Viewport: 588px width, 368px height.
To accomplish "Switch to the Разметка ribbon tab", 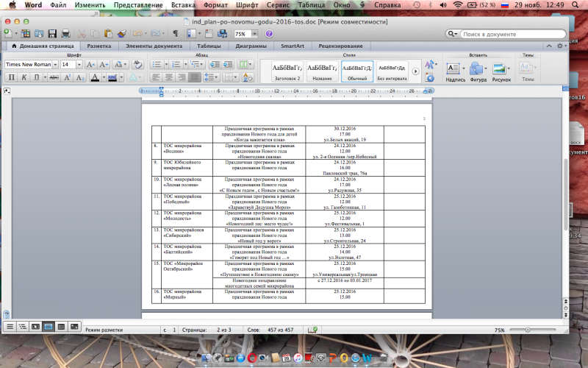I will pyautogui.click(x=99, y=46).
